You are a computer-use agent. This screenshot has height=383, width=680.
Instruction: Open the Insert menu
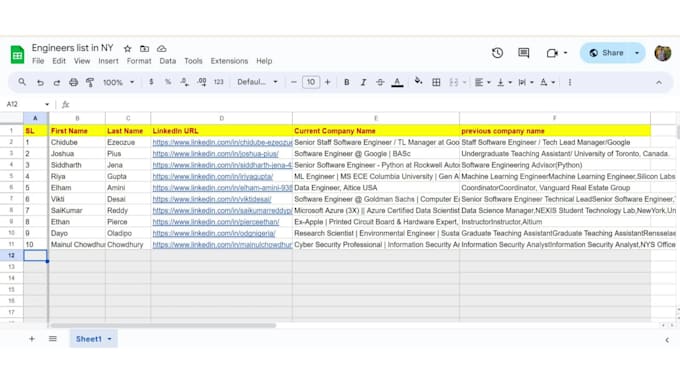(108, 61)
